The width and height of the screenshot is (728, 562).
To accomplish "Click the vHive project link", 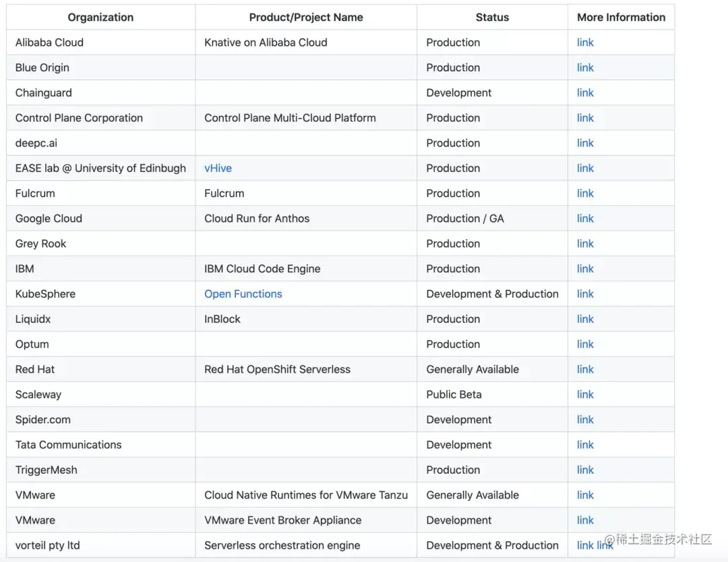I will (x=218, y=168).
